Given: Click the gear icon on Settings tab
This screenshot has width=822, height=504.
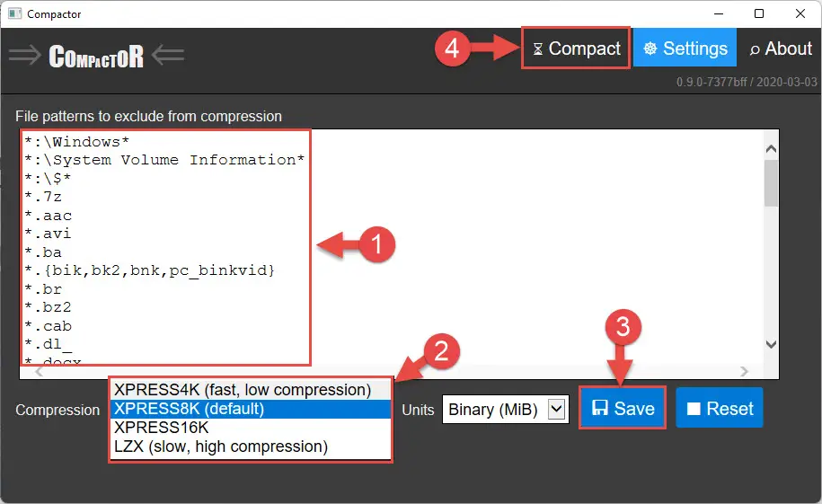Looking at the screenshot, I should click(650, 49).
